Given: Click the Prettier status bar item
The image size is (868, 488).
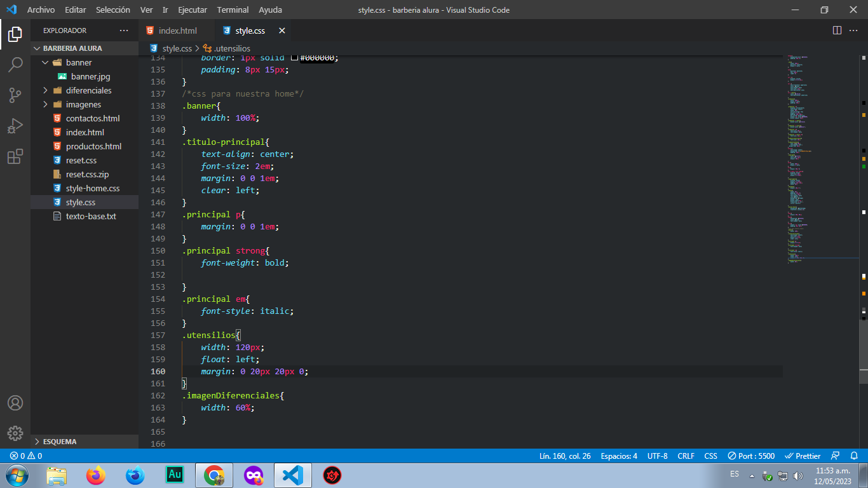Looking at the screenshot, I should click(x=803, y=456).
